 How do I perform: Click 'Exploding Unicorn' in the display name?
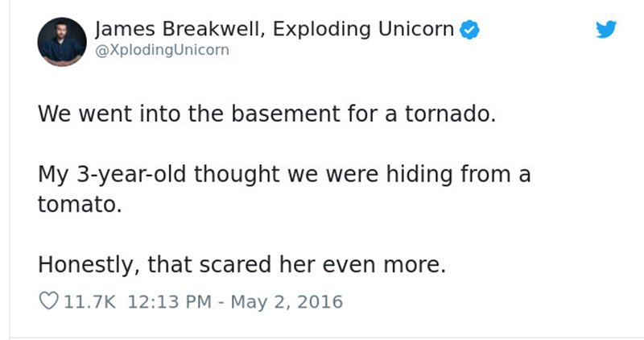point(363,29)
